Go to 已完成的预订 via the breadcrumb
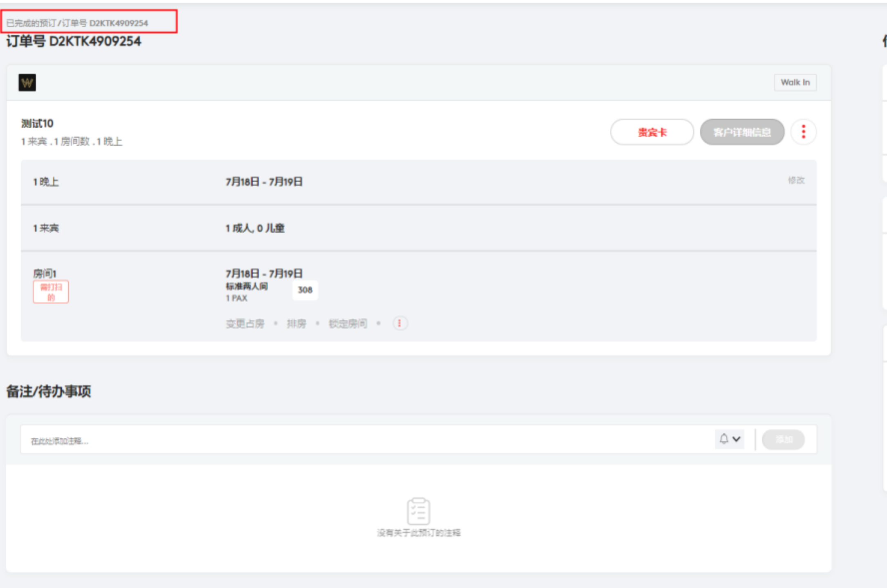 coord(31,23)
